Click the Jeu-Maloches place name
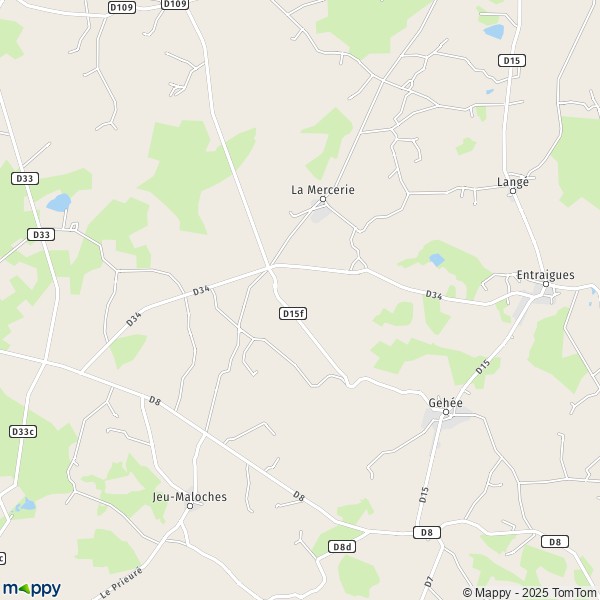Image resolution: width=600 pixels, height=600 pixels. 190,497
